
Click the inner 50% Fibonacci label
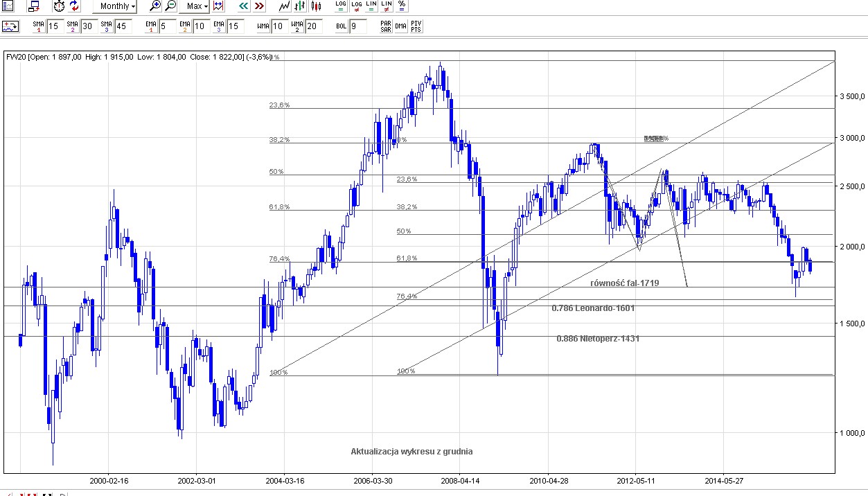click(x=403, y=231)
